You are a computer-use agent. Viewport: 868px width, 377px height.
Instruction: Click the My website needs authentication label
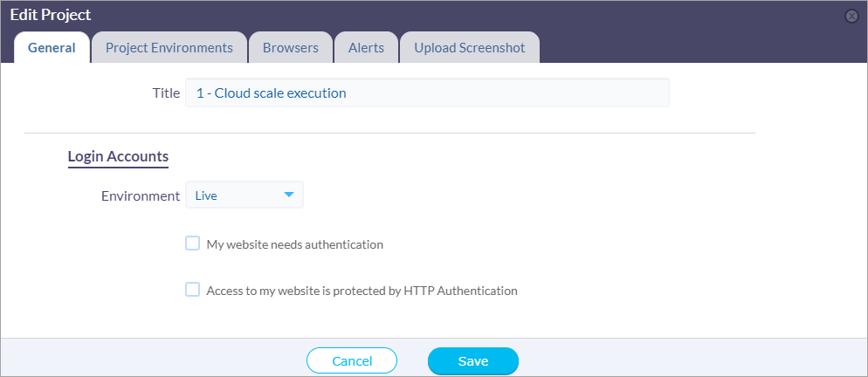(294, 244)
